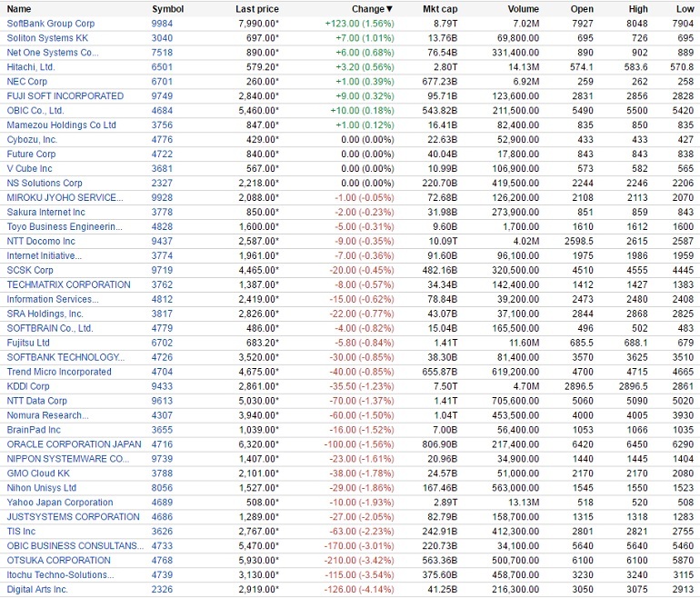Select KDDI market cap 7.50T
Screen dimensions: 700x598
click(x=445, y=386)
